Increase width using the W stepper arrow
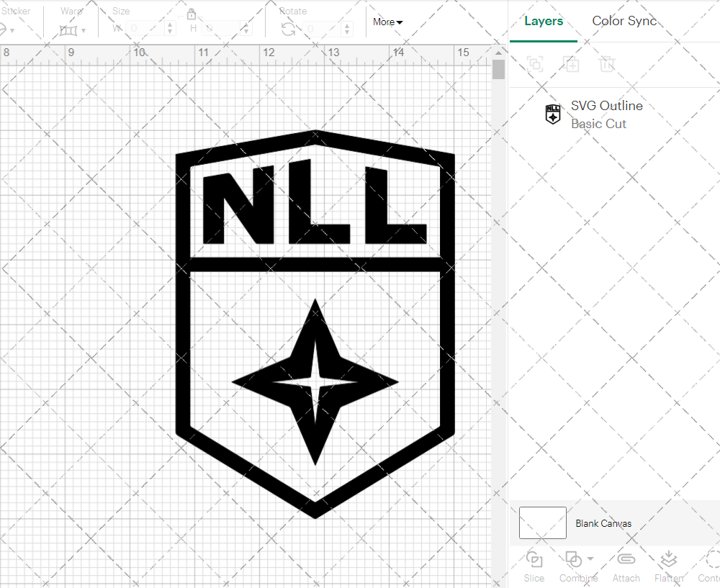The image size is (720, 588). coord(170,25)
